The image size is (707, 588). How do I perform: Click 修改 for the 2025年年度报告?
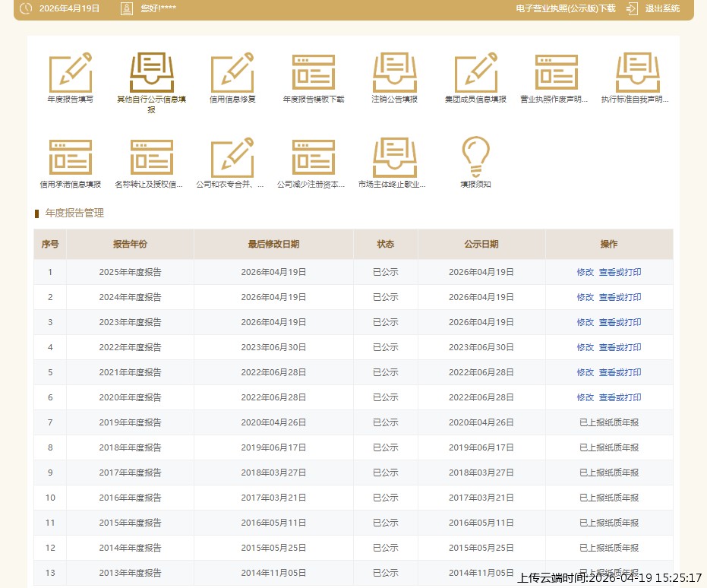pyautogui.click(x=585, y=272)
